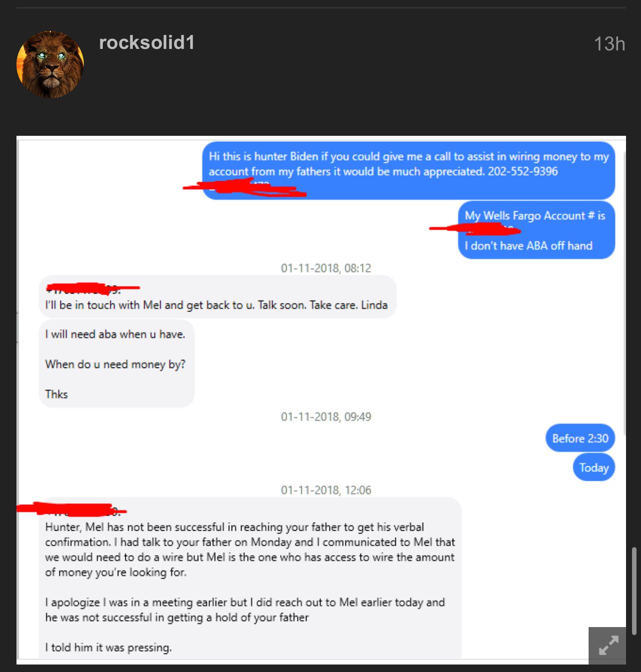Image resolution: width=641 pixels, height=672 pixels.
Task: Select the "My Wells Fargo Account # is" bubble
Action: point(537,230)
